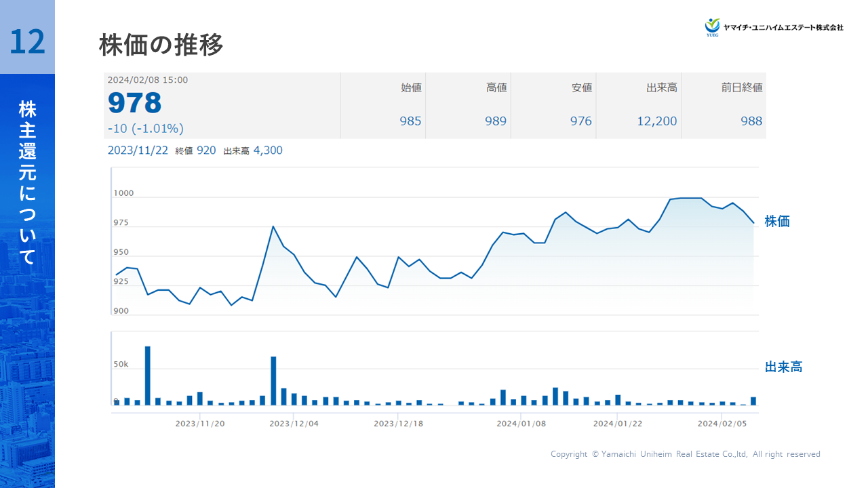Click the YUEG company logo icon

coord(712,26)
